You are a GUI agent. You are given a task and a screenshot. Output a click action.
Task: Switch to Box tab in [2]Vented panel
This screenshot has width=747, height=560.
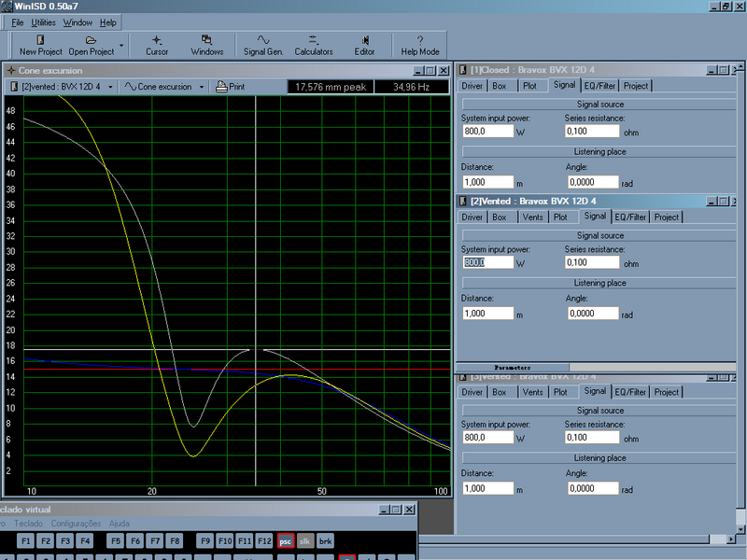(x=500, y=217)
